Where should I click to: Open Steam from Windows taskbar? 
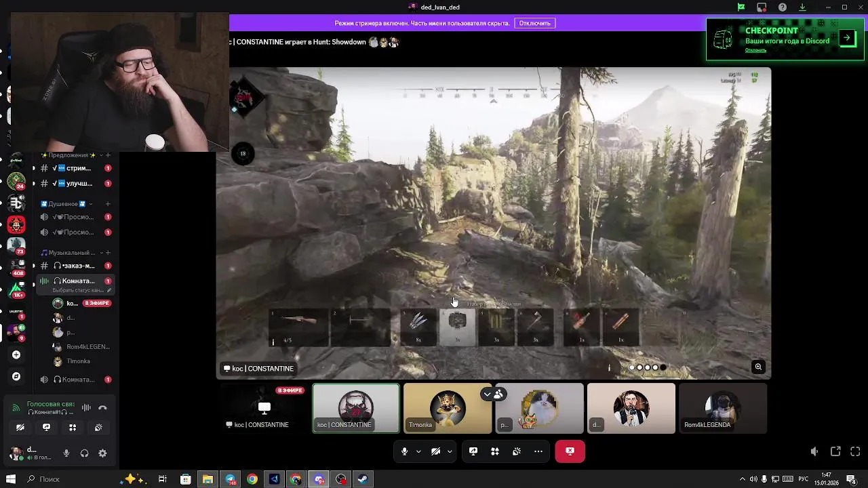click(x=363, y=479)
